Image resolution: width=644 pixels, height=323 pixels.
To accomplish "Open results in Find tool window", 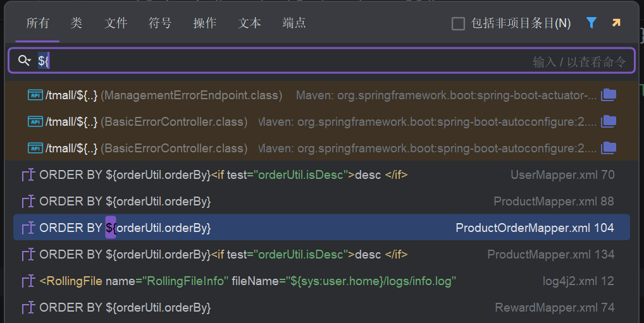I will (616, 23).
